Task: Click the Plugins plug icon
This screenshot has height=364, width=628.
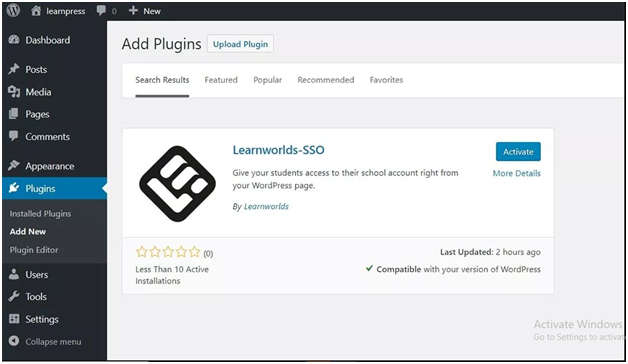Action: tap(14, 188)
